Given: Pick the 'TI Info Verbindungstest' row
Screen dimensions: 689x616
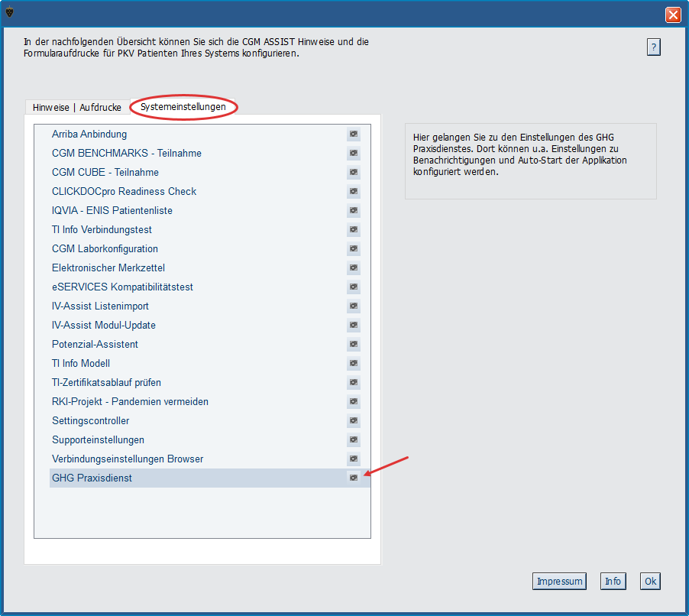Looking at the screenshot, I should 210,229.
